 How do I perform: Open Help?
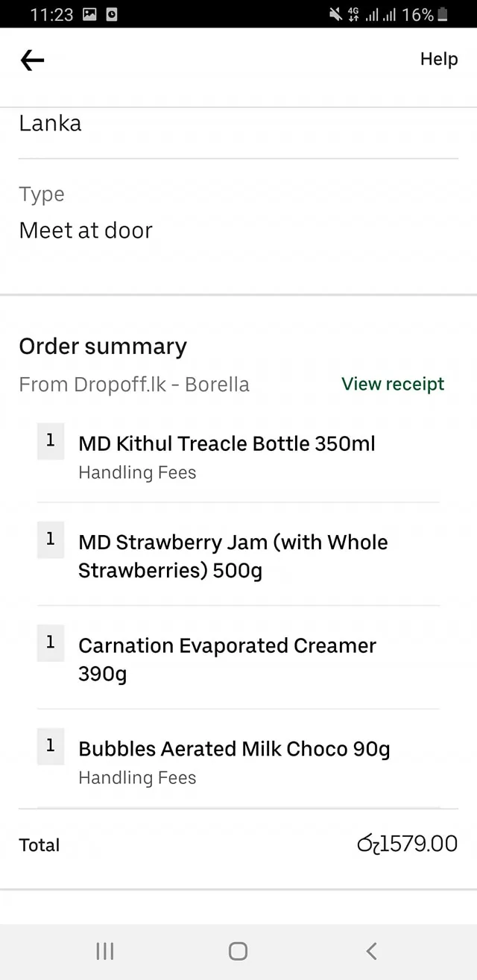point(438,60)
